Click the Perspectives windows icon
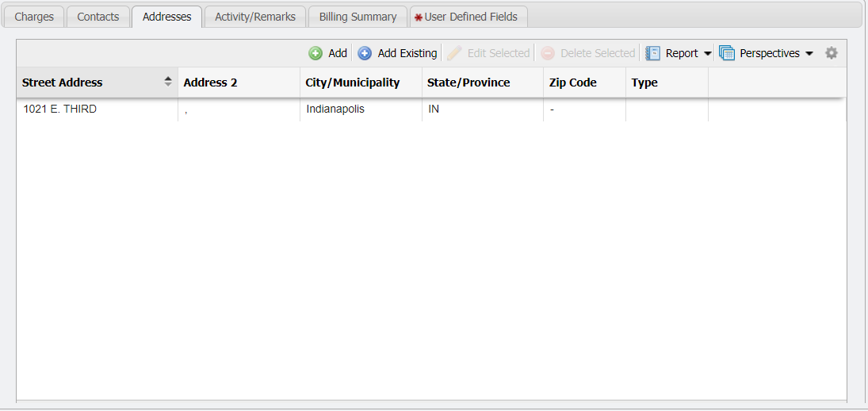868x411 pixels. click(x=727, y=53)
